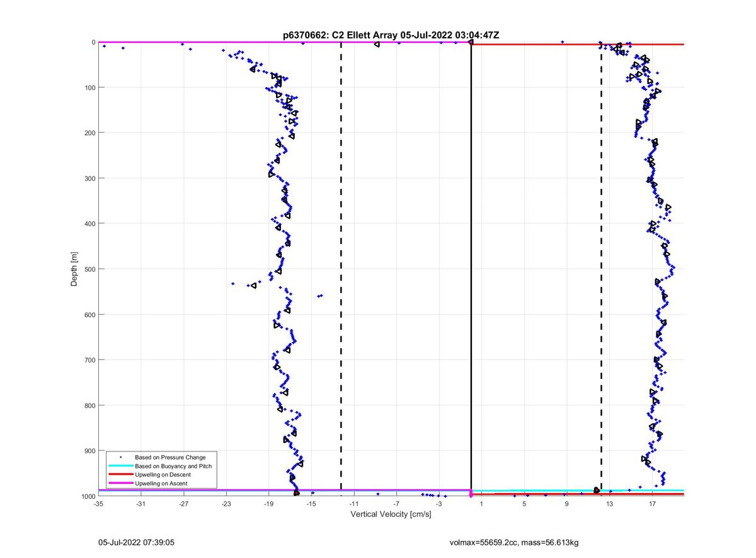This screenshot has height=558, width=756.
Task: Click the y-axis tick label 200
Action: point(89,132)
